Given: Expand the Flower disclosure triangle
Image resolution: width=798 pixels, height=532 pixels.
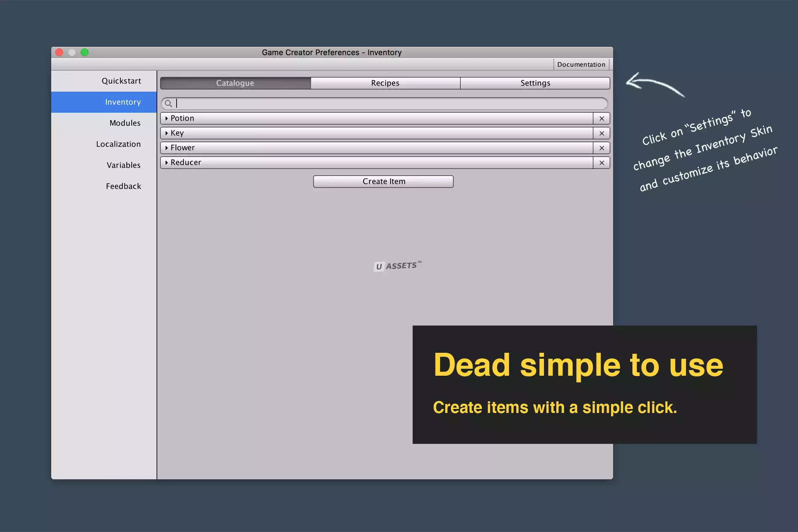Looking at the screenshot, I should (166, 148).
